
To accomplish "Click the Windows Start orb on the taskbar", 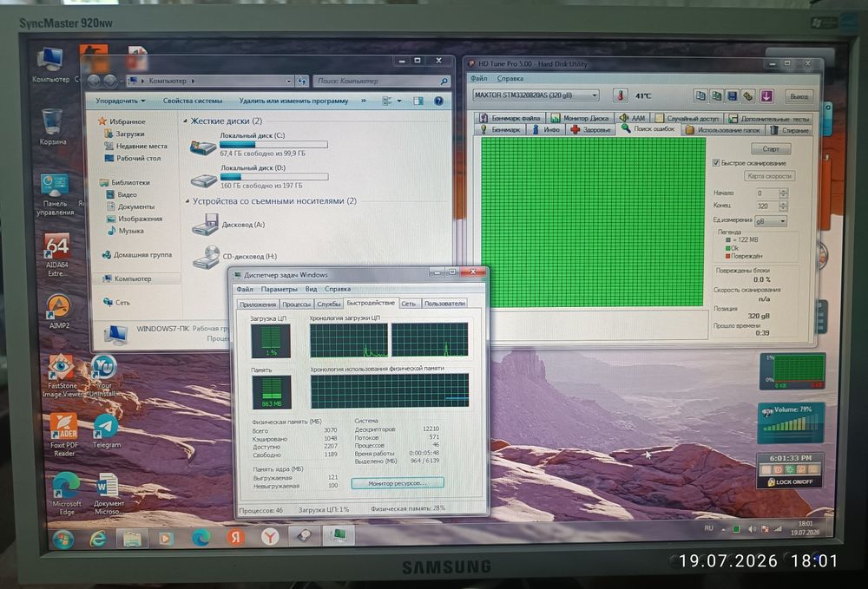I will [63, 538].
